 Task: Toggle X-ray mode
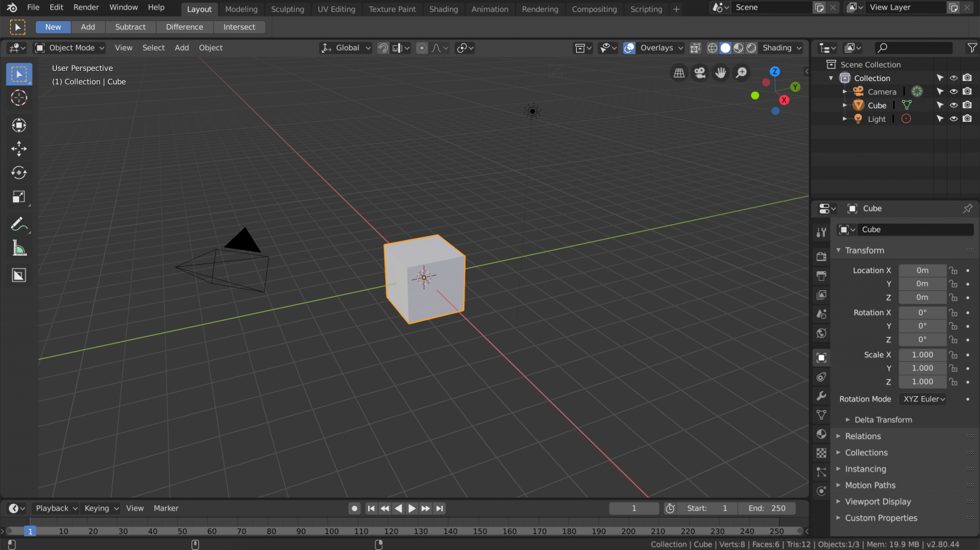coord(695,48)
